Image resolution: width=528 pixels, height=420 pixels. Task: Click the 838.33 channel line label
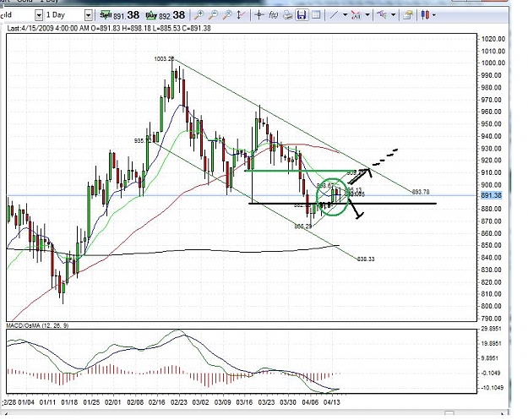366,259
